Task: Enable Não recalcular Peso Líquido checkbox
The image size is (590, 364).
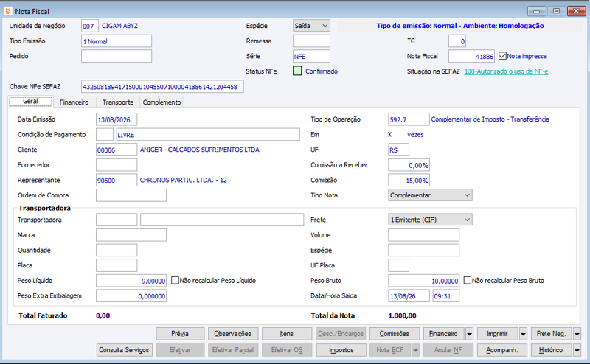Action: (x=175, y=280)
